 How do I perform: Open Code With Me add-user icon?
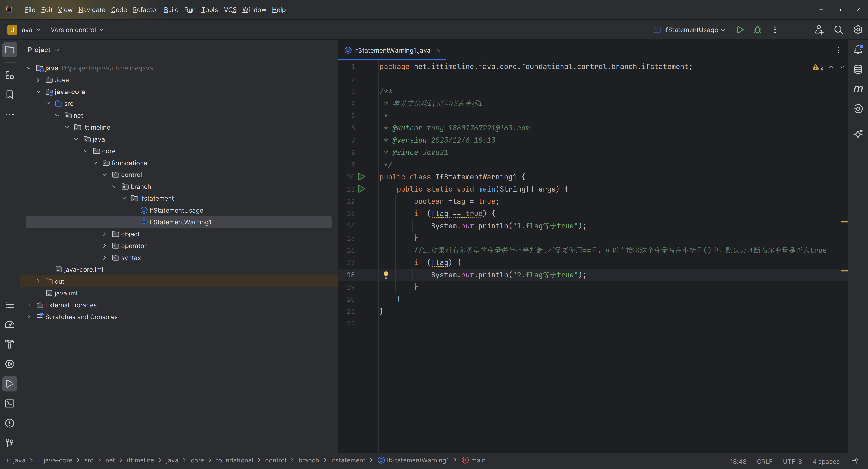coord(819,30)
